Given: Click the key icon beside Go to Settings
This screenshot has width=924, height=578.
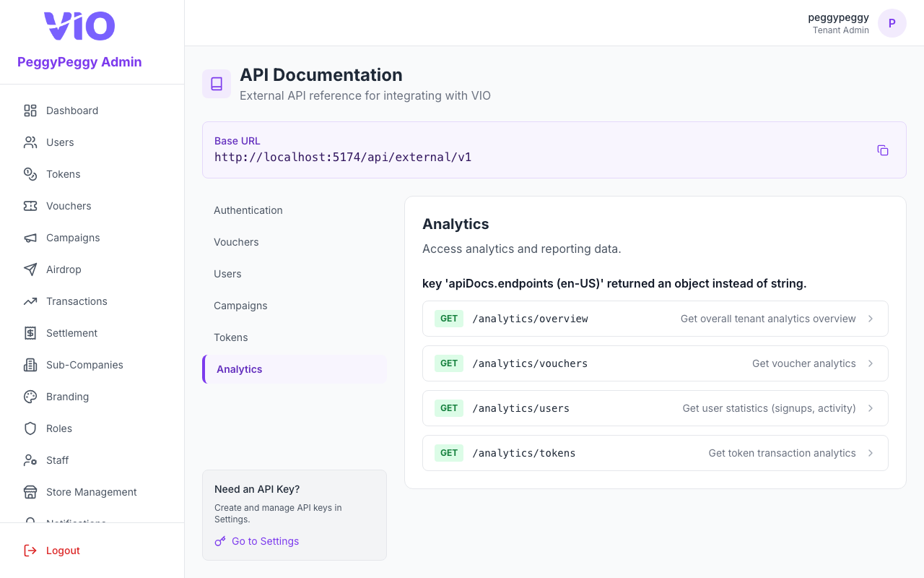Looking at the screenshot, I should pos(220,541).
